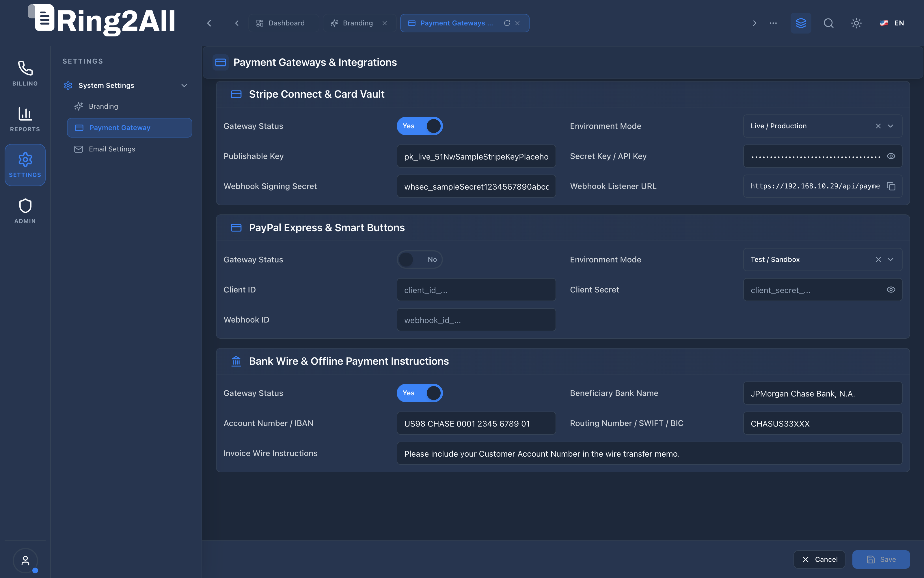This screenshot has height=578, width=924.
Task: Enable PayPal Gateway Status toggle
Action: (x=420, y=260)
